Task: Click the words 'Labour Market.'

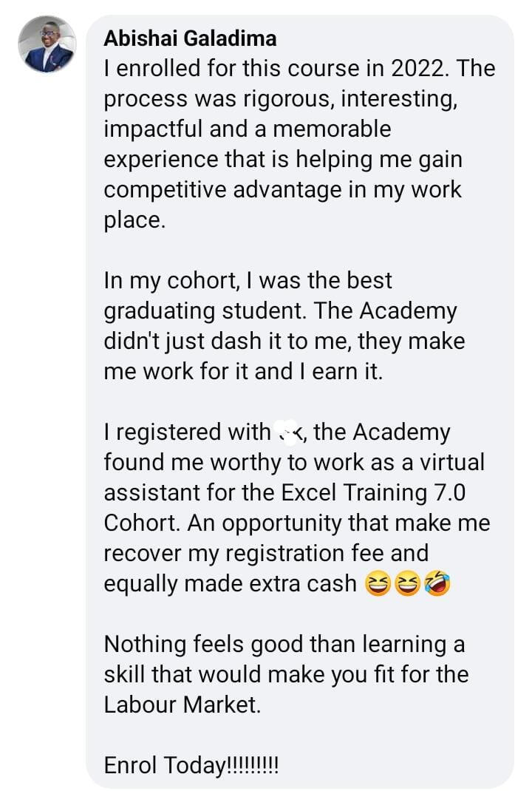Action: pyautogui.click(x=183, y=705)
